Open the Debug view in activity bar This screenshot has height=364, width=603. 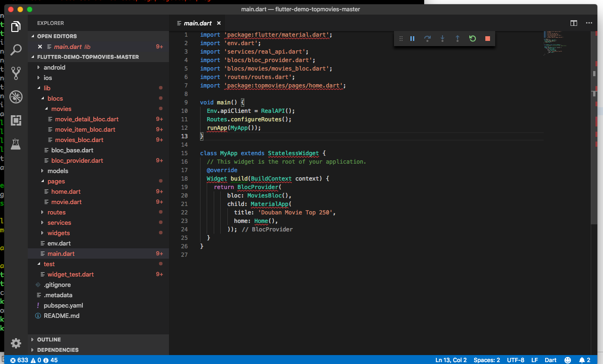tap(16, 97)
